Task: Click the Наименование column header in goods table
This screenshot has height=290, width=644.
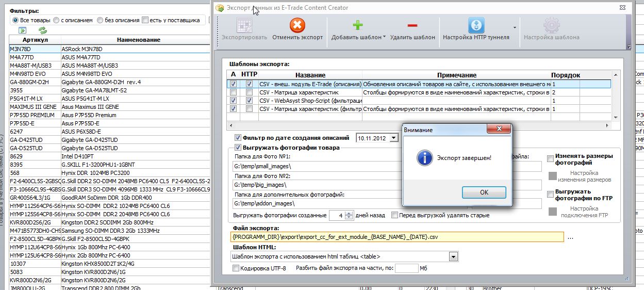Action: tap(138, 40)
